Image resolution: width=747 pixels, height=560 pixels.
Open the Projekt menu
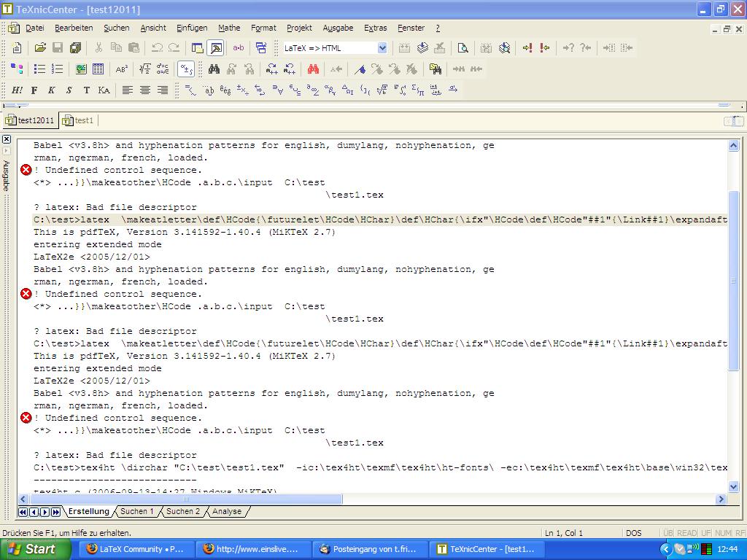coord(299,28)
